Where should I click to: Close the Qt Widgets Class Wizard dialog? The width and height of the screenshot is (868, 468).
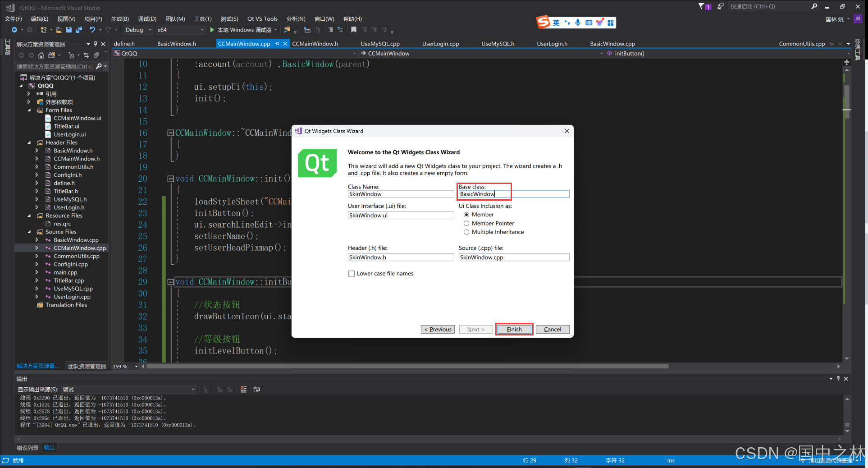click(x=567, y=131)
